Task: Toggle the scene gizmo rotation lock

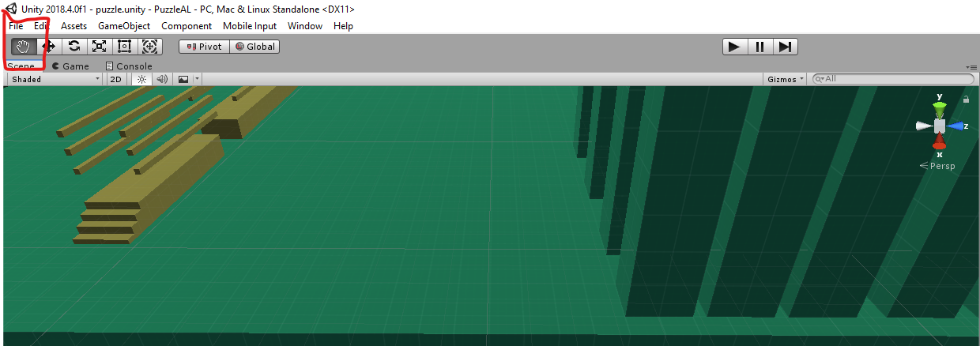Action: tap(966, 100)
